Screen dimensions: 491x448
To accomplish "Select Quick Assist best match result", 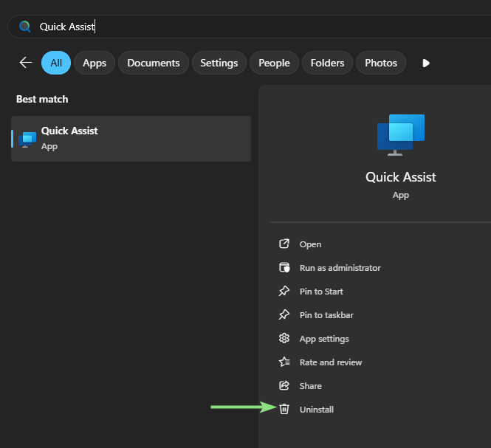I will point(131,139).
